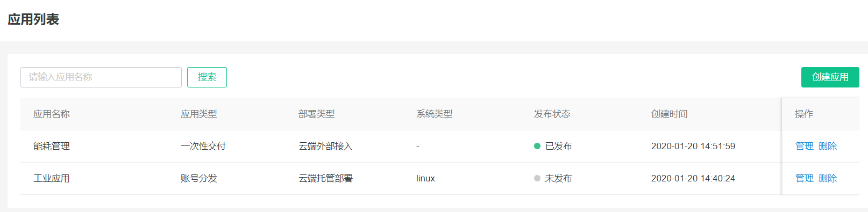Click the 搜索 button

point(207,77)
